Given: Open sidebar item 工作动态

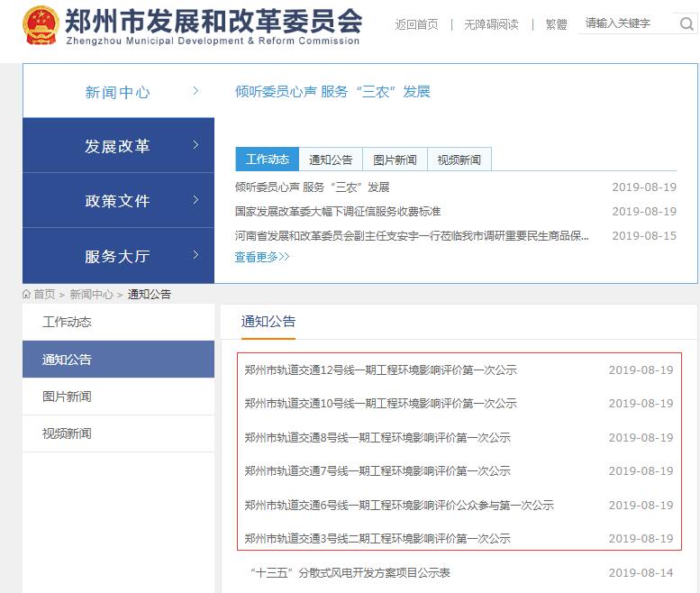Looking at the screenshot, I should pos(118,322).
